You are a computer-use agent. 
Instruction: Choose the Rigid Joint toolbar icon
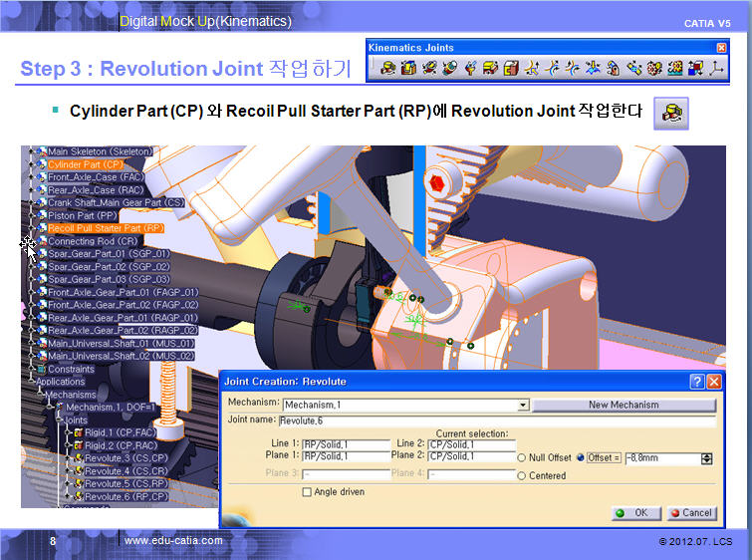511,69
